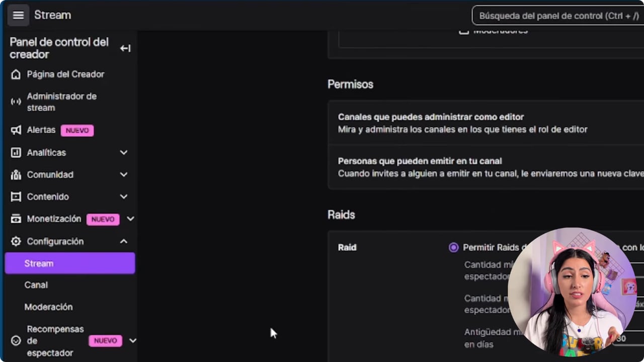Open the hamburger menu button
The height and width of the screenshot is (362, 644).
(18, 15)
